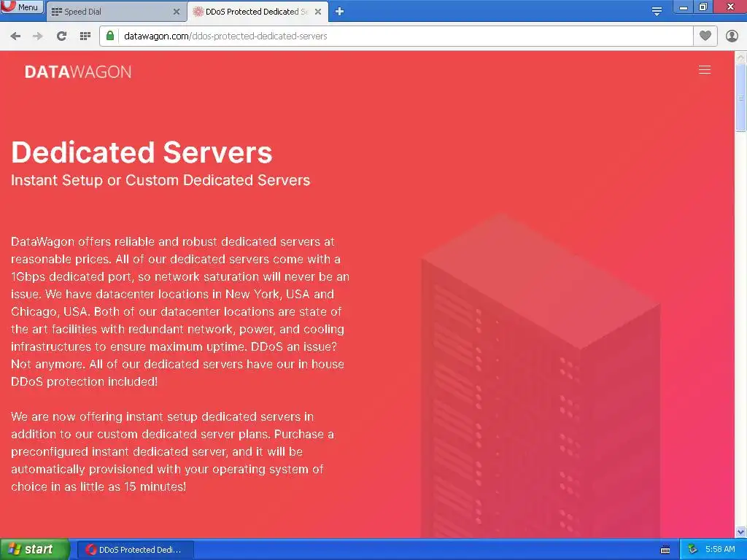This screenshot has width=747, height=560.
Task: Click the Instant Setup or Custom Dedicated Servers subtitle
Action: click(160, 181)
